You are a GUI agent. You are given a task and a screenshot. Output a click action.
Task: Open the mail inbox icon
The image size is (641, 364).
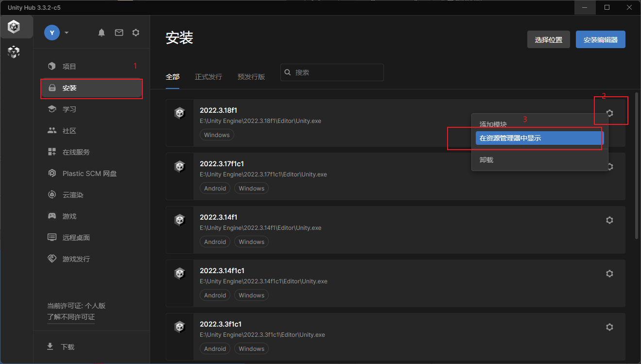(119, 32)
